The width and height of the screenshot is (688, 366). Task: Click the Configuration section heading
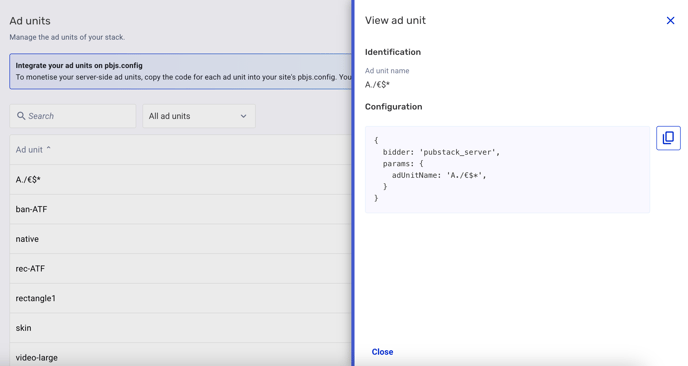click(394, 107)
